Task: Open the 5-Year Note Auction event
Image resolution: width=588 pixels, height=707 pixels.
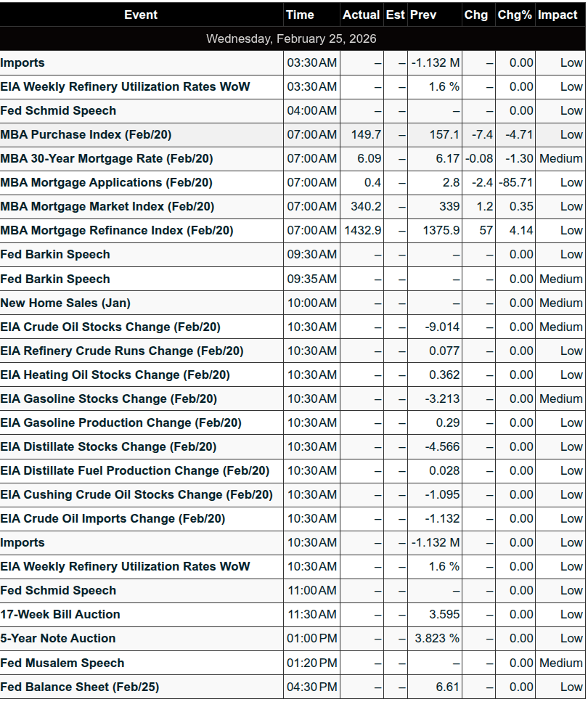Action: (57, 638)
